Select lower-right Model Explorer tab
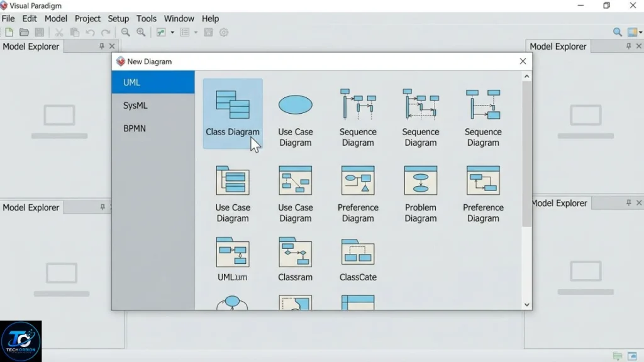Image resolution: width=644 pixels, height=362 pixels. point(559,203)
